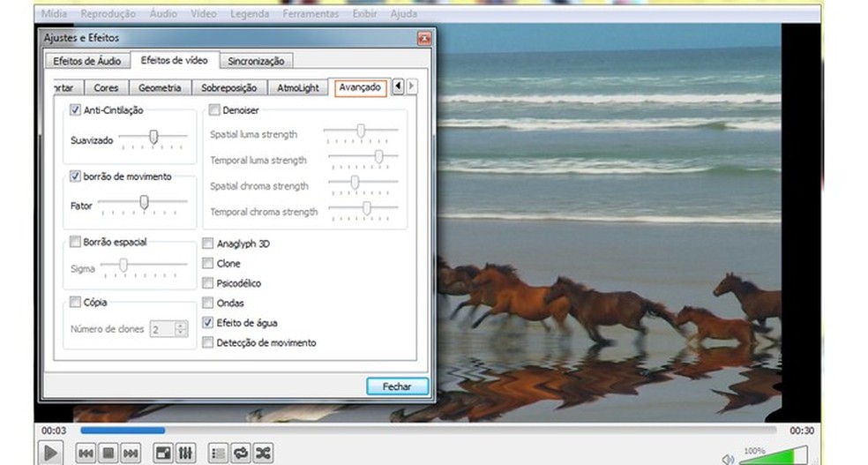Enable Anaglyph 3D effect
This screenshot has height=465, width=868.
[x=207, y=243]
